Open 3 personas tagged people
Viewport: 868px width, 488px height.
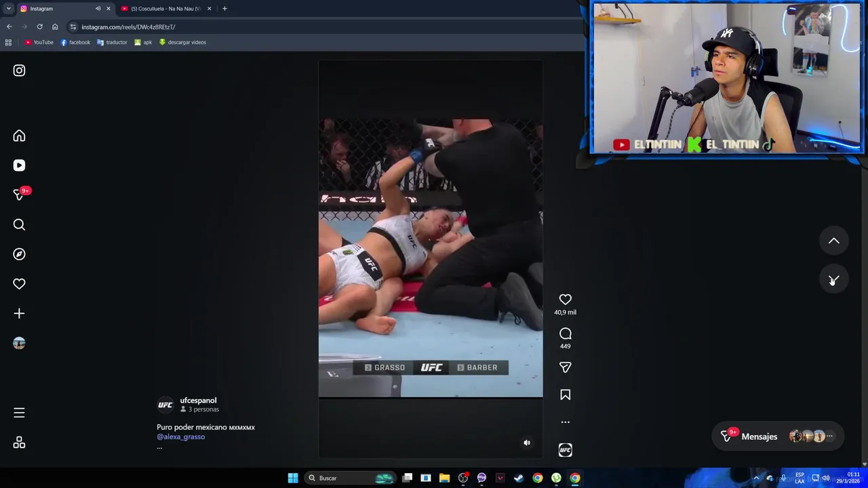pos(199,409)
